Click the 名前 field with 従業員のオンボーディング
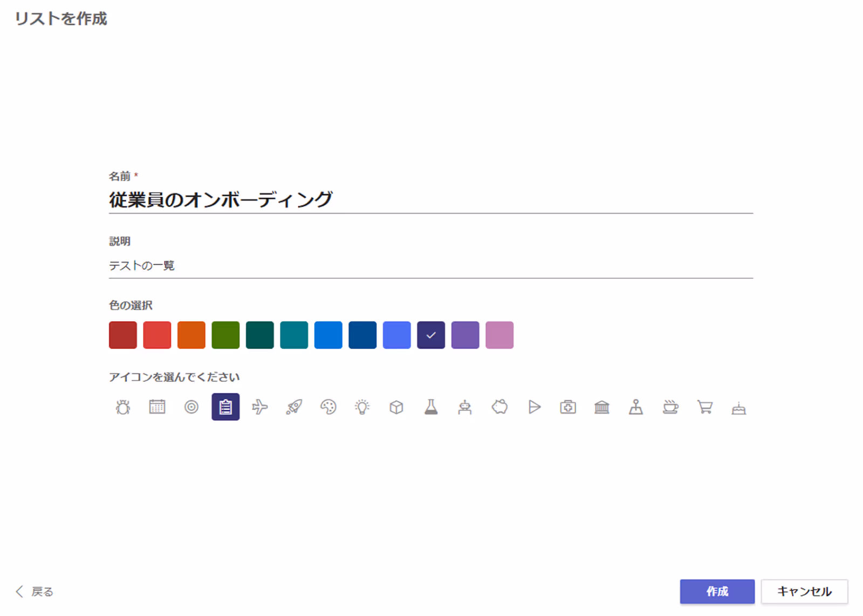This screenshot has height=616, width=863. click(431, 200)
